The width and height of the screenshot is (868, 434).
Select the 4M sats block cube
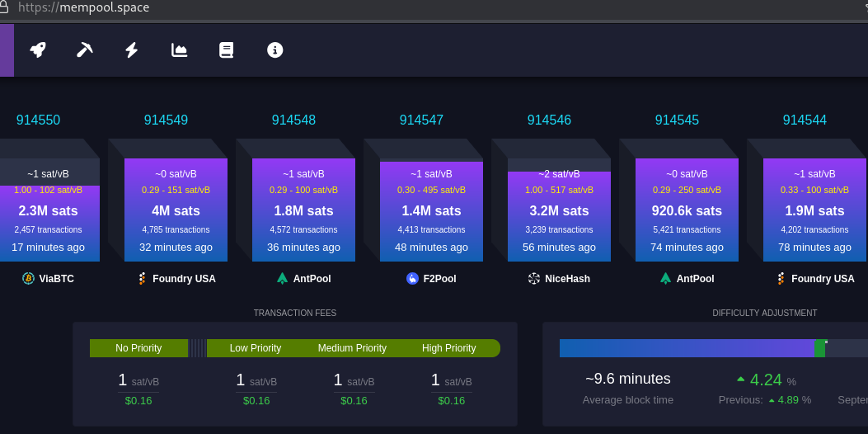176,210
